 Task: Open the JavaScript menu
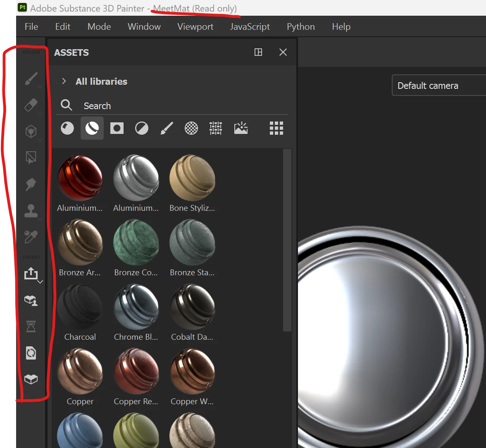click(x=250, y=27)
